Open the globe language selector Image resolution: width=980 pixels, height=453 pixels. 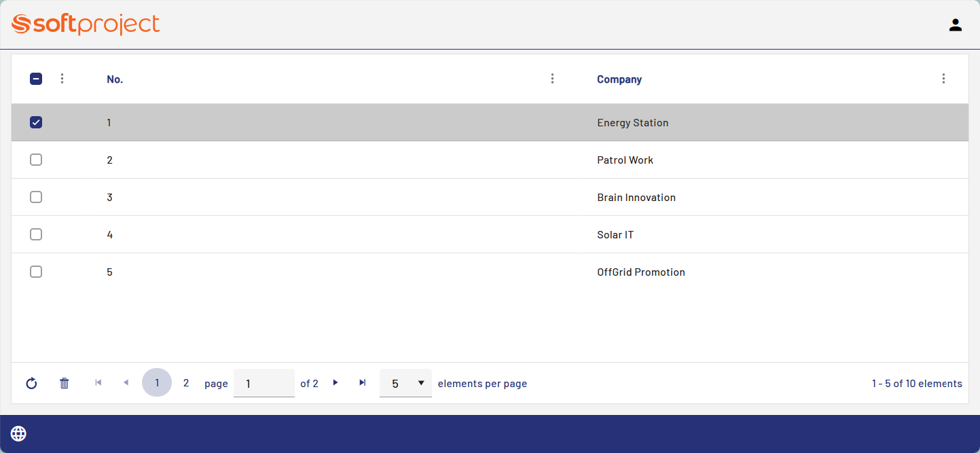[18, 434]
